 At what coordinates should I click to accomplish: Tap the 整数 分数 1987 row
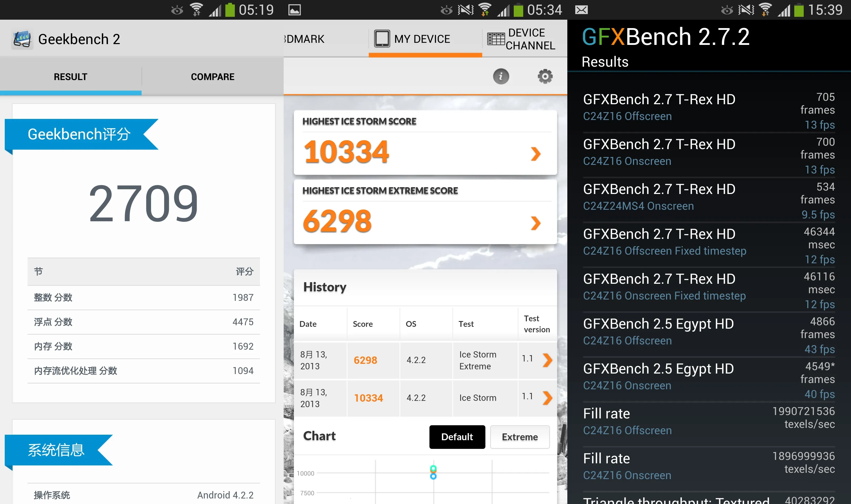point(144,297)
